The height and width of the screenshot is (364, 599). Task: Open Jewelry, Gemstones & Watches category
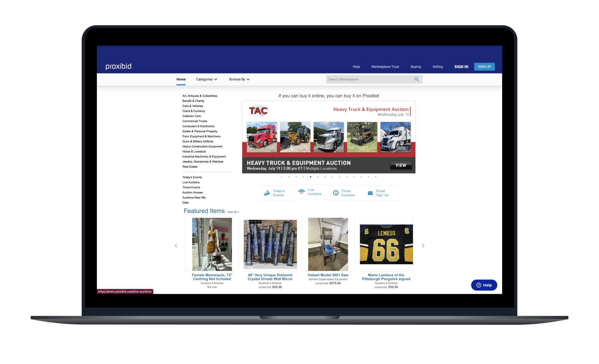click(203, 162)
